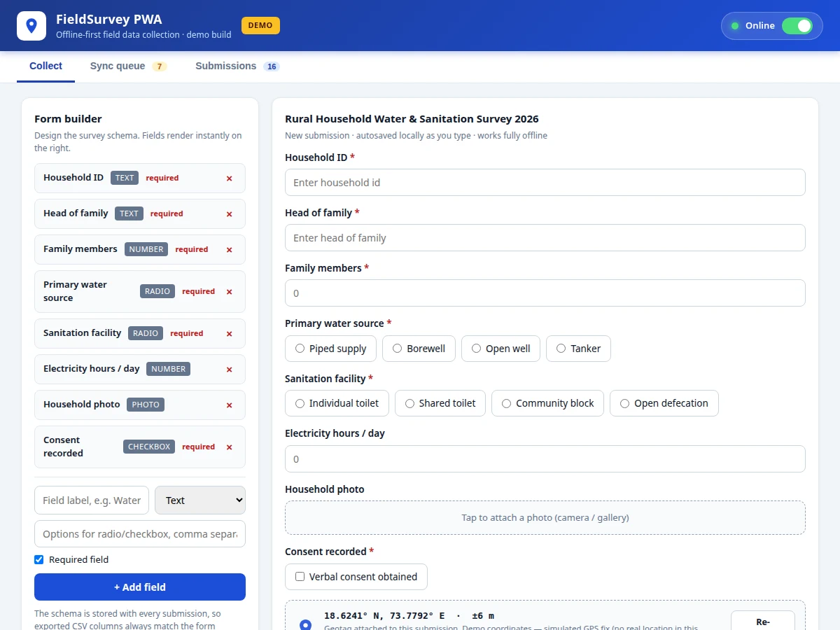Image resolution: width=840 pixels, height=630 pixels.
Task: Click the Field label input box
Action: click(92, 500)
